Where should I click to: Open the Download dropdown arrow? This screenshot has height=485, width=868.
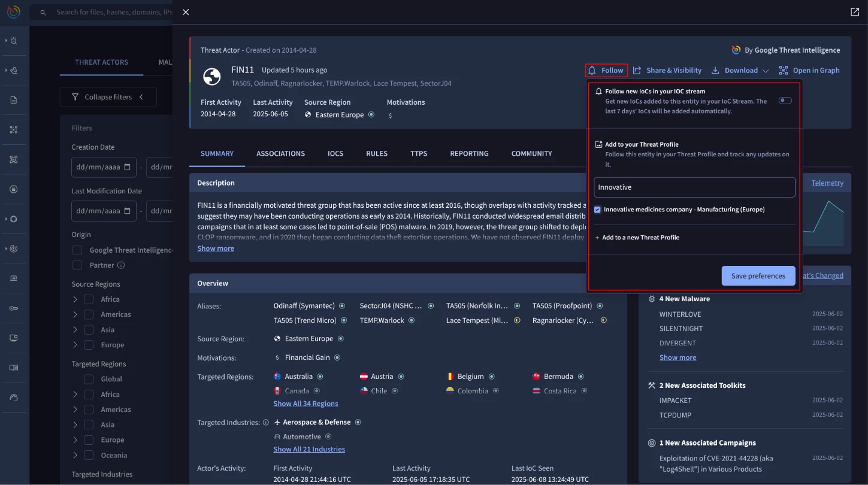pos(766,71)
